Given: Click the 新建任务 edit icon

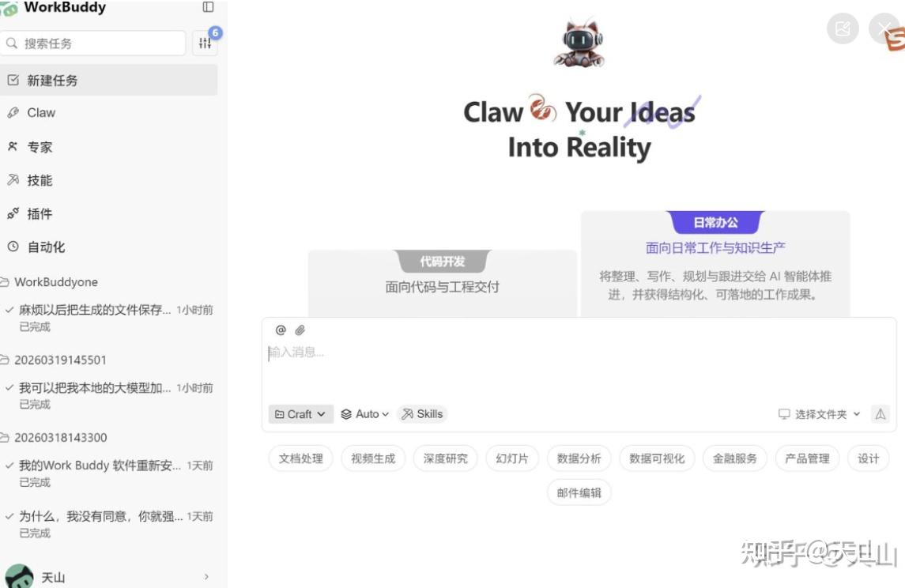Looking at the screenshot, I should click(x=13, y=80).
